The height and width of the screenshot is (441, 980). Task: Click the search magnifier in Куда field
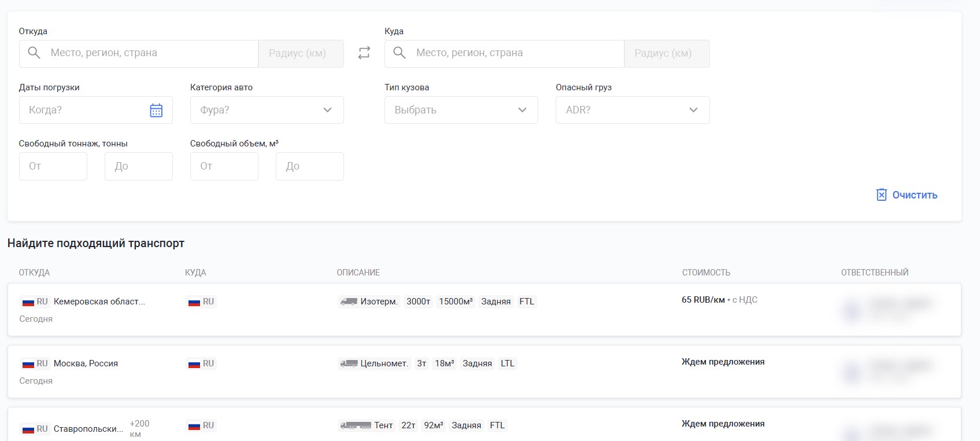click(x=400, y=53)
